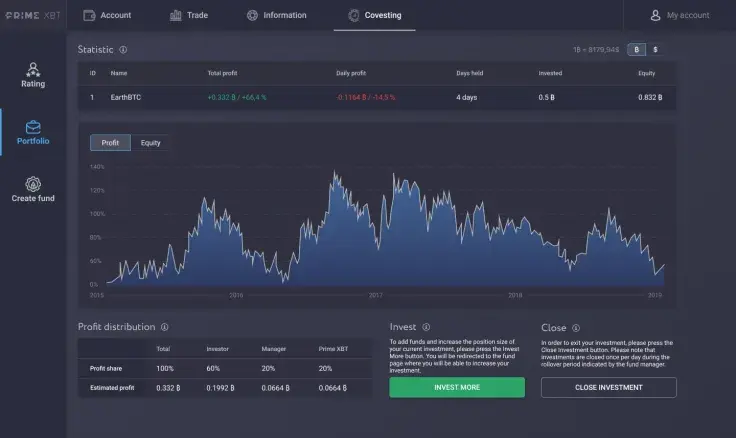Open the Rating sidebar section
Image resolution: width=736 pixels, height=438 pixels.
(x=33, y=75)
